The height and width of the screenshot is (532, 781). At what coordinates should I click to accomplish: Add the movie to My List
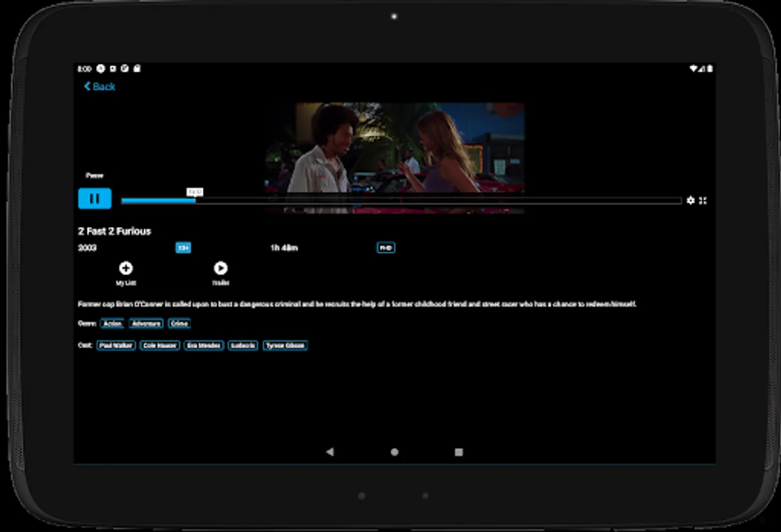pyautogui.click(x=125, y=273)
